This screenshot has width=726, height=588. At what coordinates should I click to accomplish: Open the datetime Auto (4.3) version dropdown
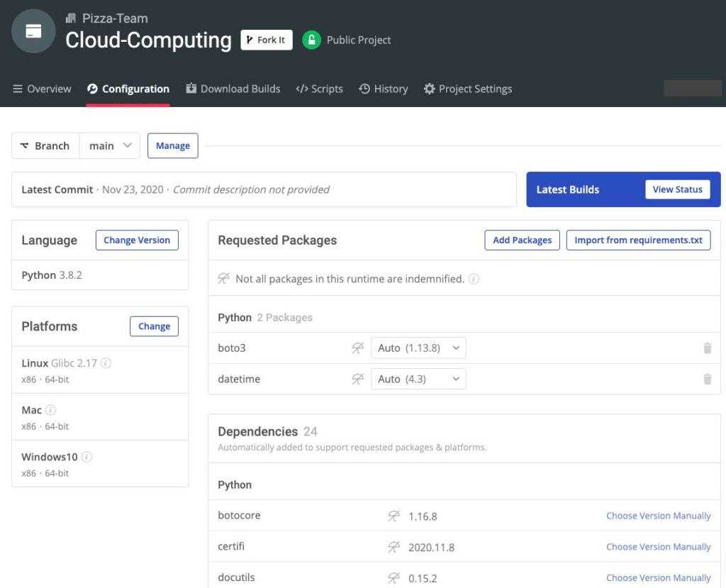click(x=418, y=379)
